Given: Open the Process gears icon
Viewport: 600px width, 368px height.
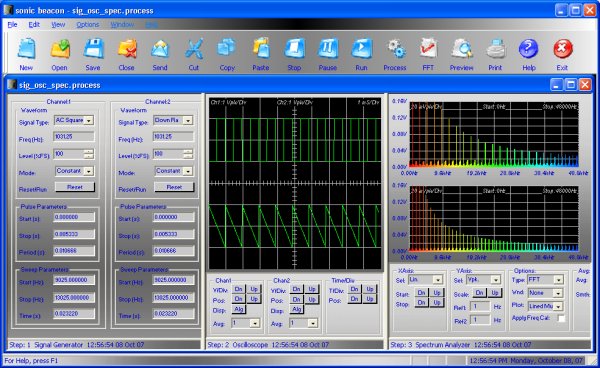Looking at the screenshot, I should [x=395, y=49].
